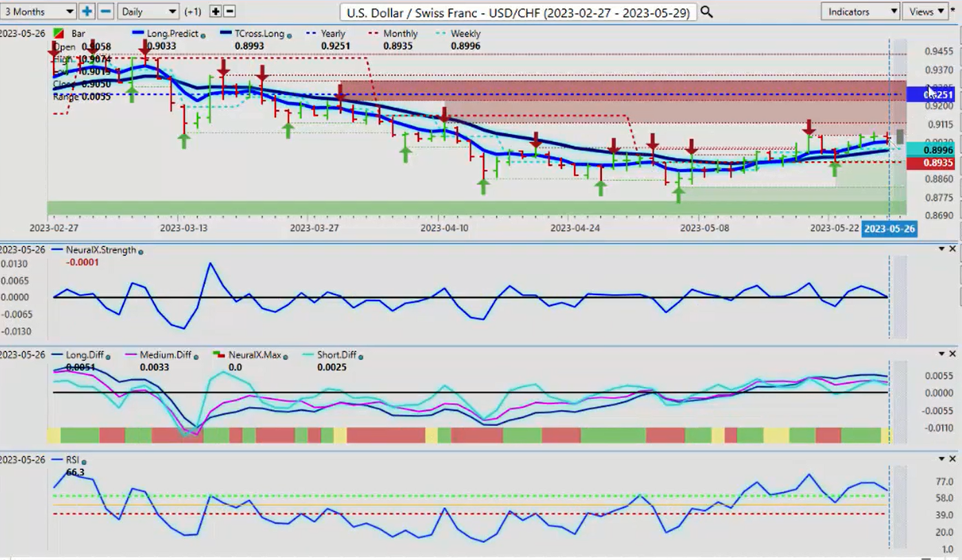Click the 2023-03-13 date axis label

pos(182,228)
